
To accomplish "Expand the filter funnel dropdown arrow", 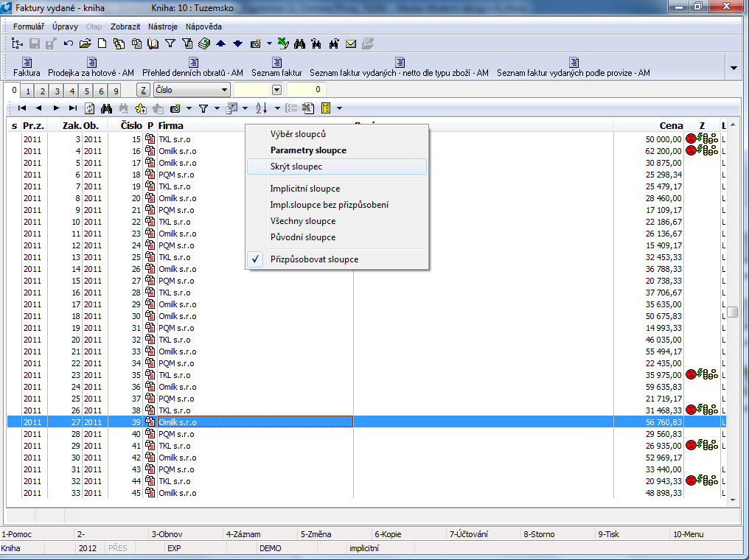I will click(x=217, y=109).
